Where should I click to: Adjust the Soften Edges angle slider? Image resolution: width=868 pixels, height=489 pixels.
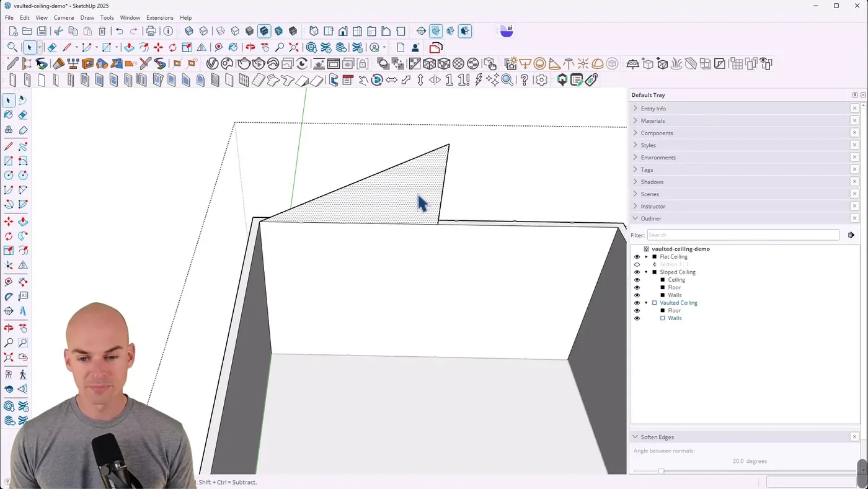pyautogui.click(x=661, y=471)
